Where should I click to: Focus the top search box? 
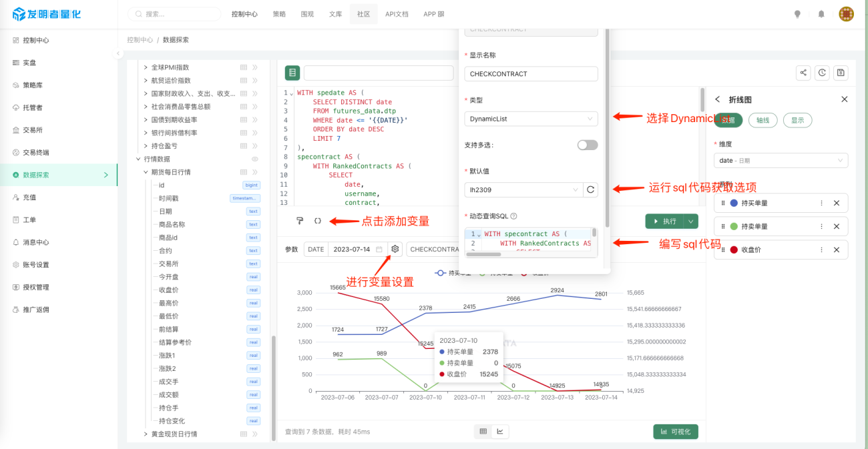click(174, 14)
